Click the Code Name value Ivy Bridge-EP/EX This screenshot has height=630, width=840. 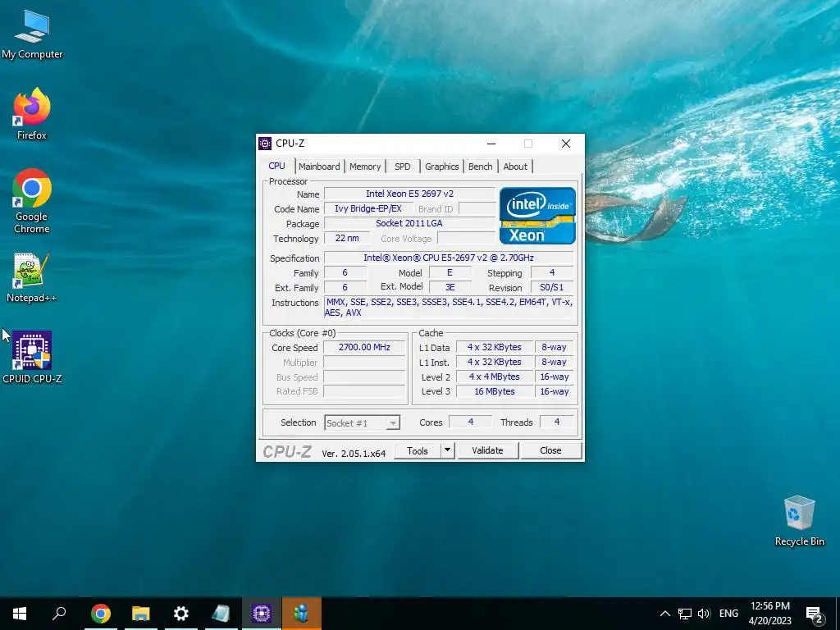coord(368,209)
